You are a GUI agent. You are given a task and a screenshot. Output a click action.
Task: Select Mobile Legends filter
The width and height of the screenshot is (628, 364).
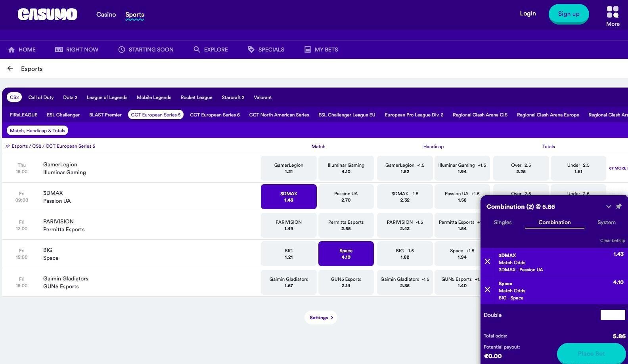pyautogui.click(x=154, y=97)
